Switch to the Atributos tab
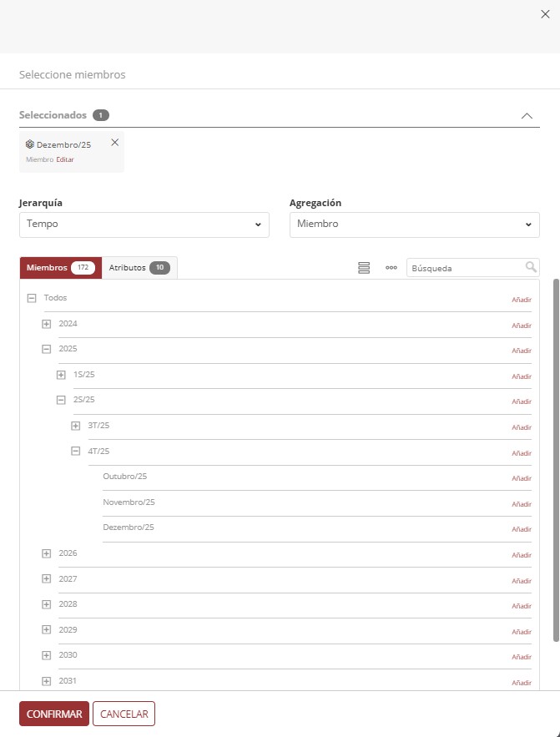 pos(139,267)
